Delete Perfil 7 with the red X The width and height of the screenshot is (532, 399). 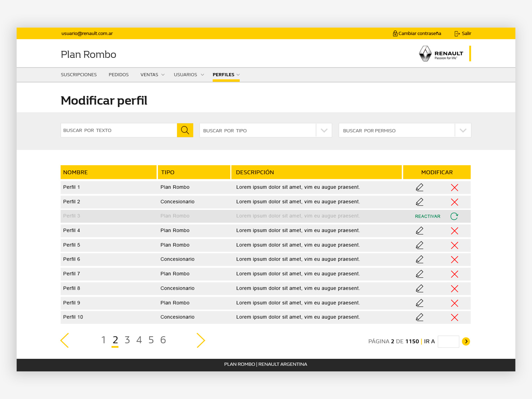[x=455, y=274]
